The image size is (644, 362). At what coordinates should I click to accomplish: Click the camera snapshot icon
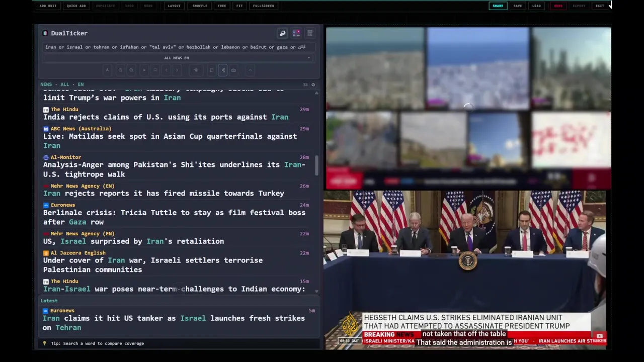pyautogui.click(x=233, y=70)
